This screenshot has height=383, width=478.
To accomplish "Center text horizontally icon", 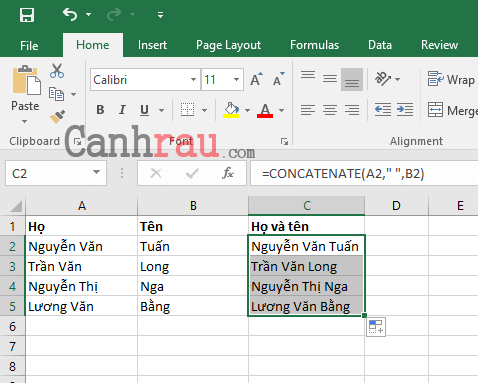I will pos(330,110).
